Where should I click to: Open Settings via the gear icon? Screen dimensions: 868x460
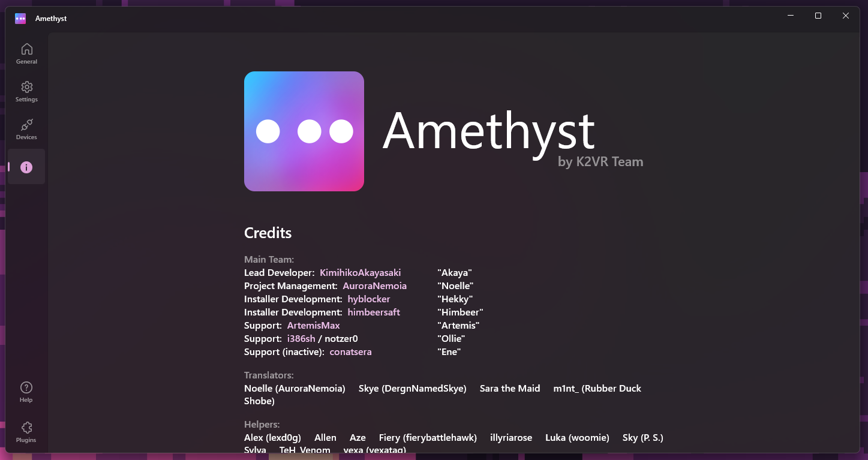[x=26, y=91]
